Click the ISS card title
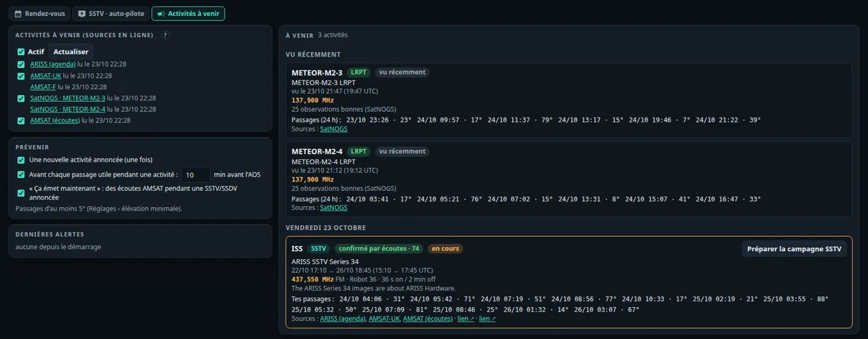The width and height of the screenshot is (868, 339). coord(297,249)
